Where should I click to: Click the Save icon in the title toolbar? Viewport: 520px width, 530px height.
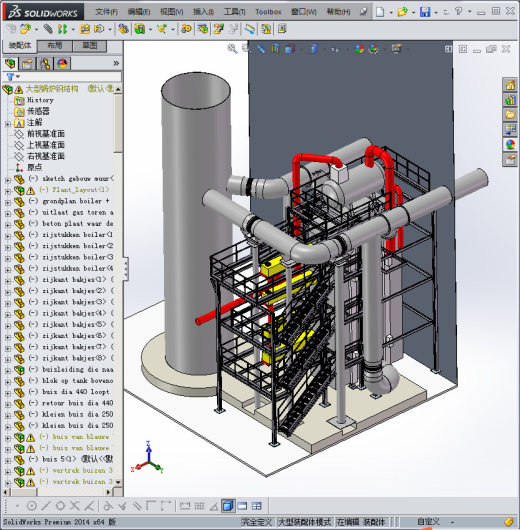tap(425, 12)
